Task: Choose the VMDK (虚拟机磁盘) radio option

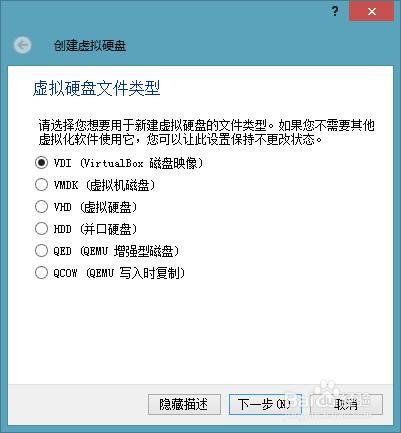Action: [41, 185]
